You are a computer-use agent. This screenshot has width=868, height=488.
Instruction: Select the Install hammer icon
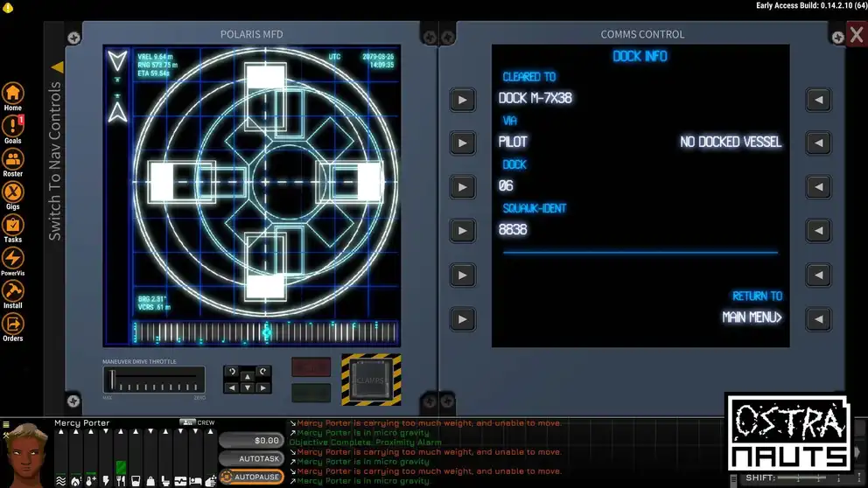13,291
